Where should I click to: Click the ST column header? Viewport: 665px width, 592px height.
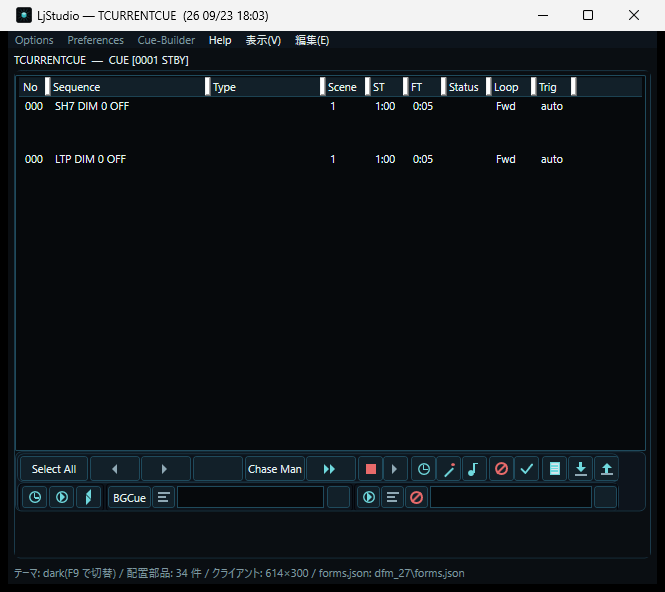[386, 87]
